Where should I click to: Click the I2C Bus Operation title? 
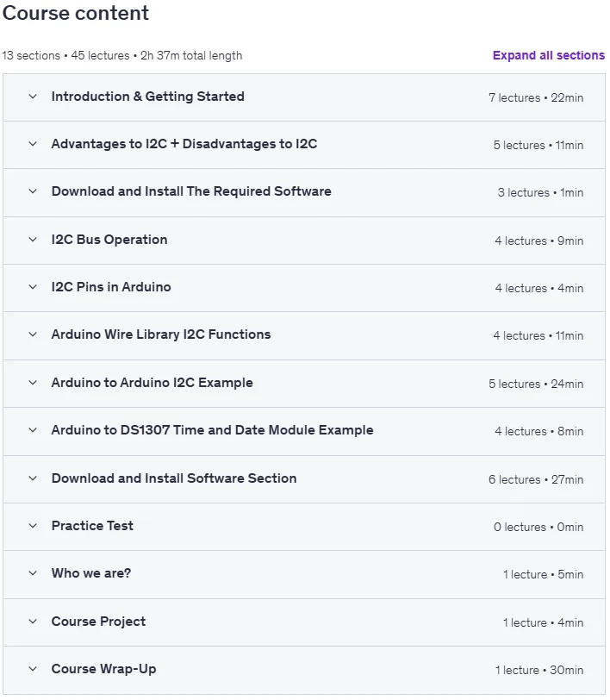pyautogui.click(x=109, y=240)
